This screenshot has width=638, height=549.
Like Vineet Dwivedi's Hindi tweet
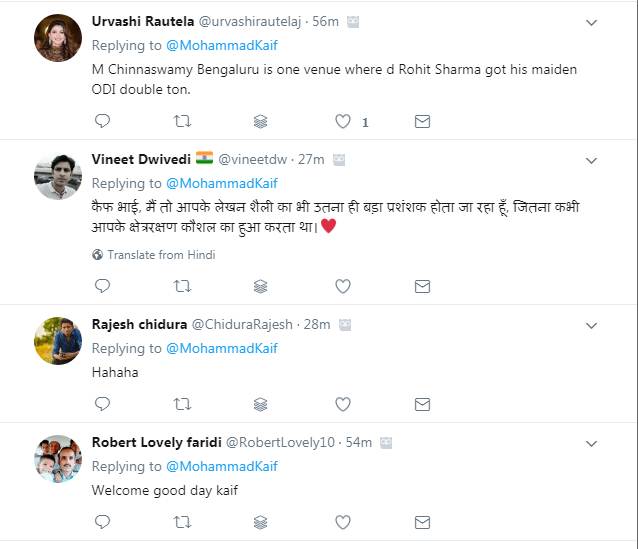point(343,286)
